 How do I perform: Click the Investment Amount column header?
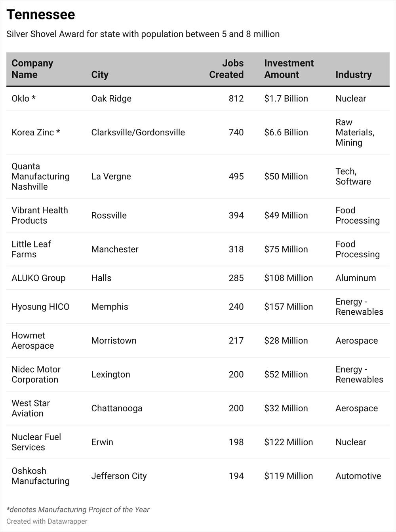(x=289, y=69)
